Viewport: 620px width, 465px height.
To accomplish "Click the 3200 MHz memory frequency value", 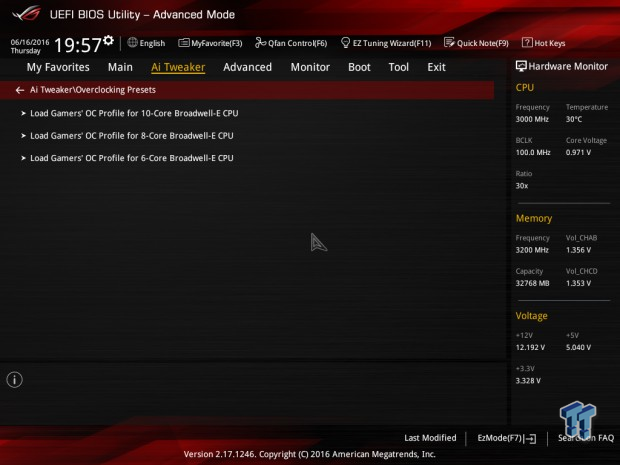I will pos(532,250).
